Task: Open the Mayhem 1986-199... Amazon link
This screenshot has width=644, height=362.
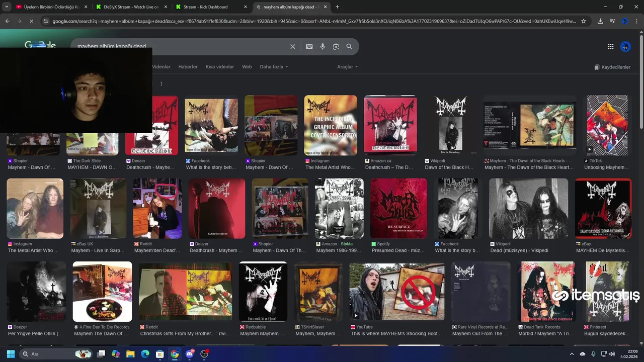Action: click(x=339, y=250)
